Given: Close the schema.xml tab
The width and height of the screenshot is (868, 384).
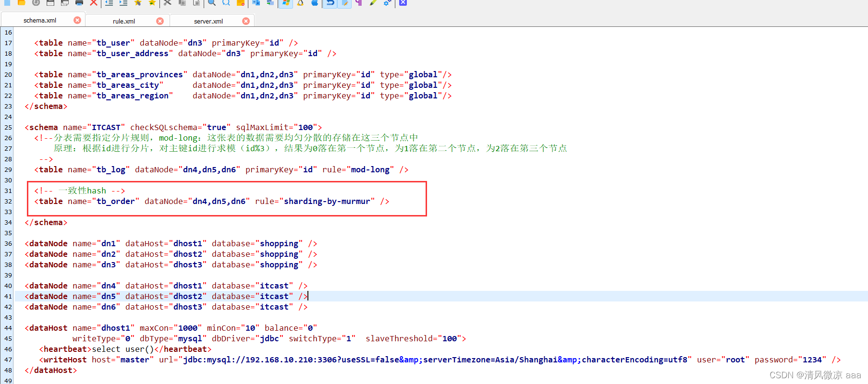Looking at the screenshot, I should [77, 20].
